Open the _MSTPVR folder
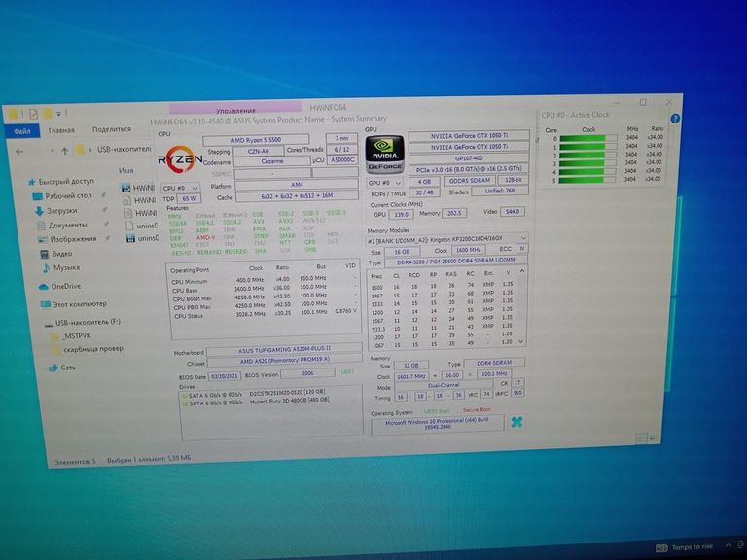 [71, 335]
